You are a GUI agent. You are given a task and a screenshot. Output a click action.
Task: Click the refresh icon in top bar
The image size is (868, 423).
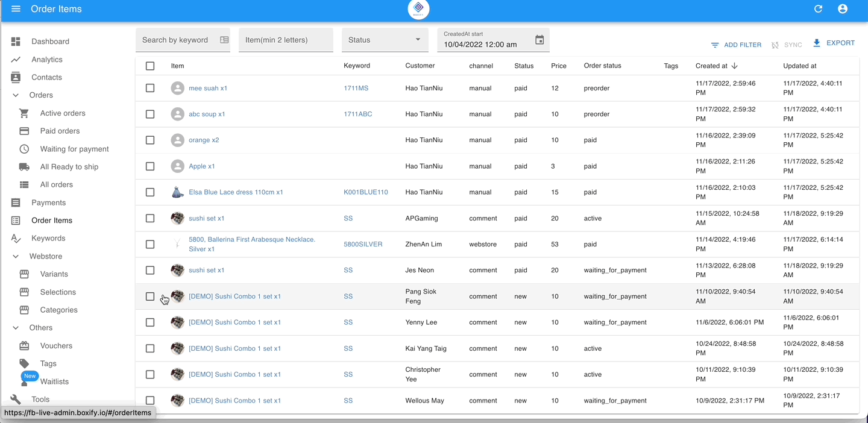(x=818, y=9)
